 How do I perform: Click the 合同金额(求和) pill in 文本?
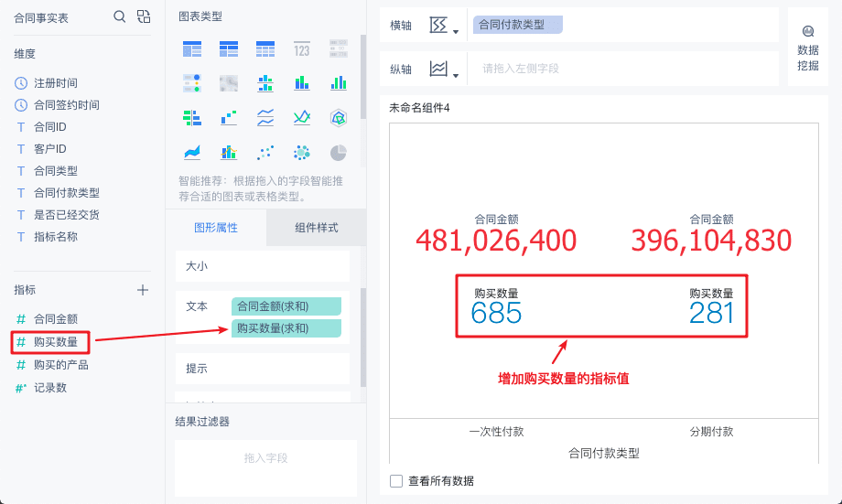click(x=286, y=306)
